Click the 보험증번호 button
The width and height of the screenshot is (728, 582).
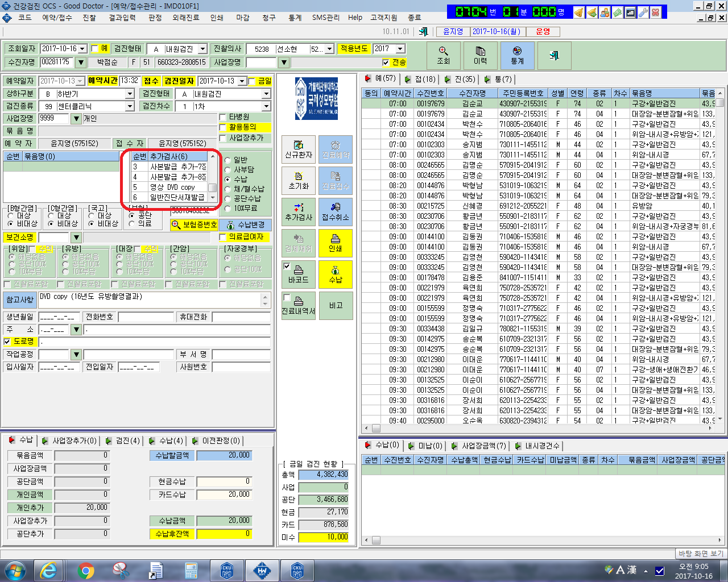pos(195,225)
